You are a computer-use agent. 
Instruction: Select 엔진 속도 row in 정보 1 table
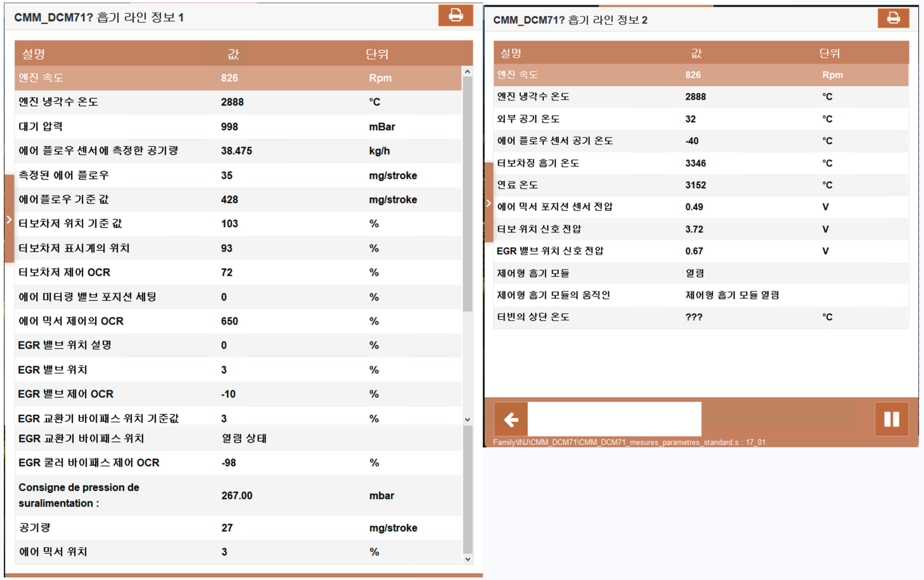238,78
